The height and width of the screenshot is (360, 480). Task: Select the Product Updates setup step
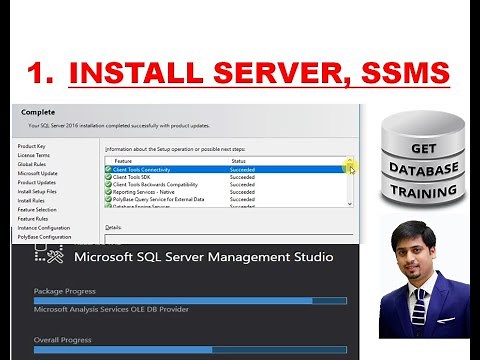pos(37,182)
